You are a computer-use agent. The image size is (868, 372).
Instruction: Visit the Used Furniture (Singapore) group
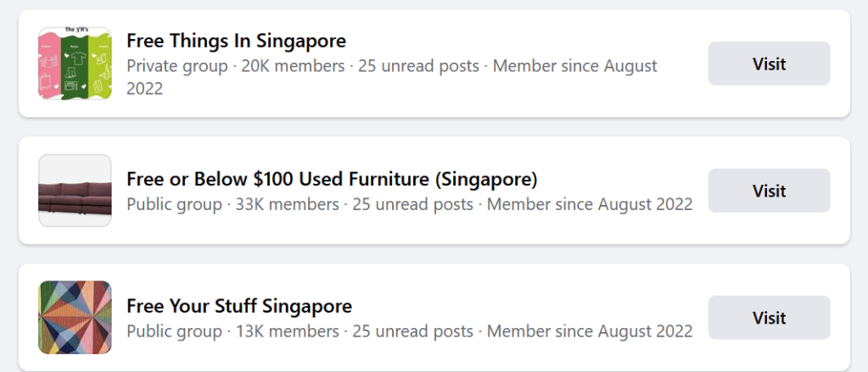[769, 191]
